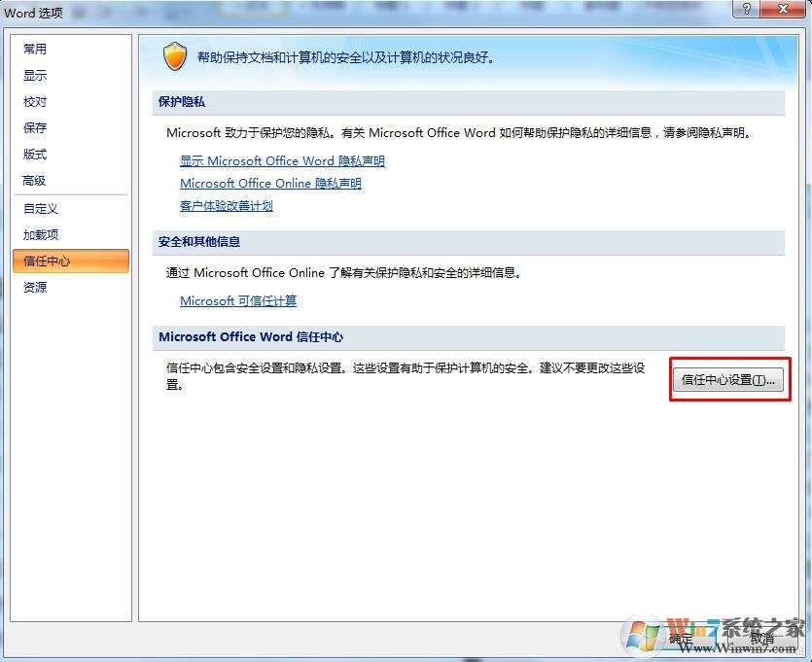Select the 常用 category in sidebar

point(71,50)
